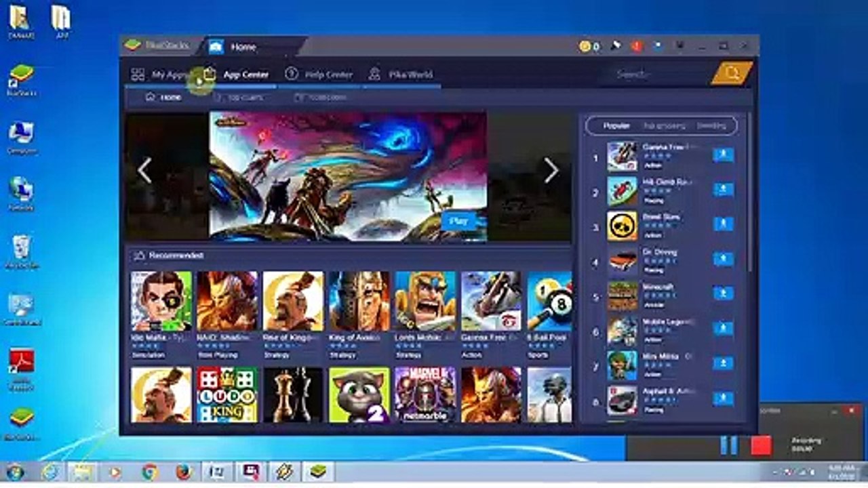Stop the recording with the red button
Viewport: 868px width, 488px height.
click(x=761, y=445)
